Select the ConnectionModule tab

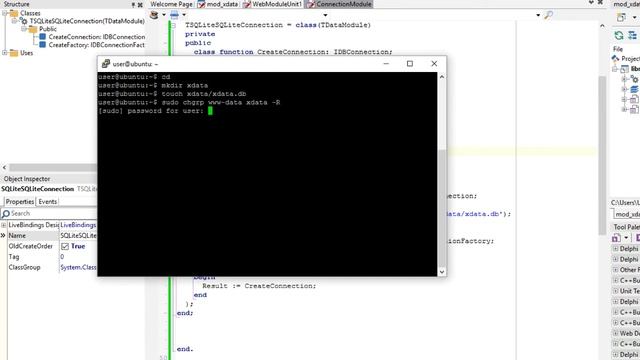[x=339, y=4]
